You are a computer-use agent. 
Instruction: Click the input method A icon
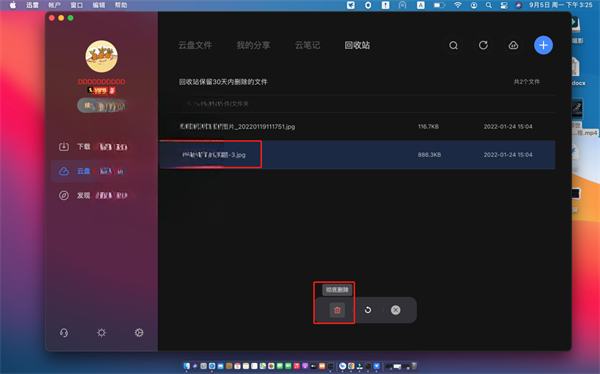(421, 5)
